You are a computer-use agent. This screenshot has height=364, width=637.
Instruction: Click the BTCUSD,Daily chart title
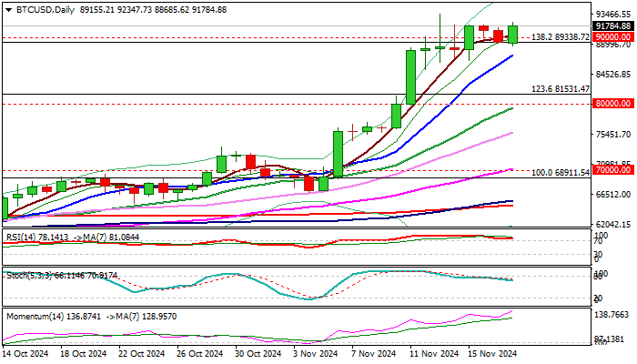coord(45,10)
